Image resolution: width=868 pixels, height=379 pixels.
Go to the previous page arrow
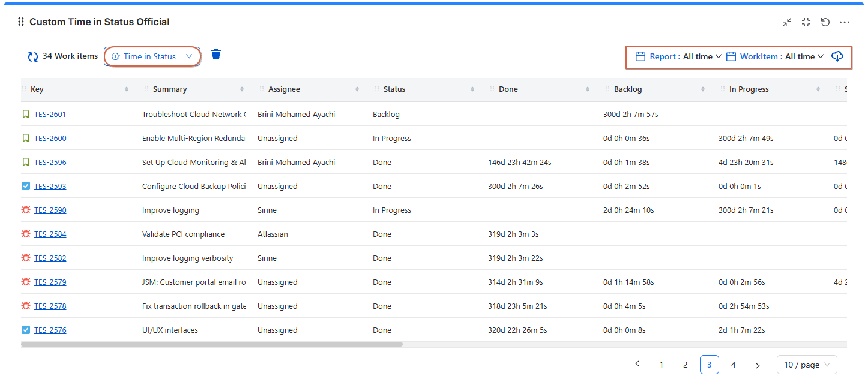click(637, 364)
